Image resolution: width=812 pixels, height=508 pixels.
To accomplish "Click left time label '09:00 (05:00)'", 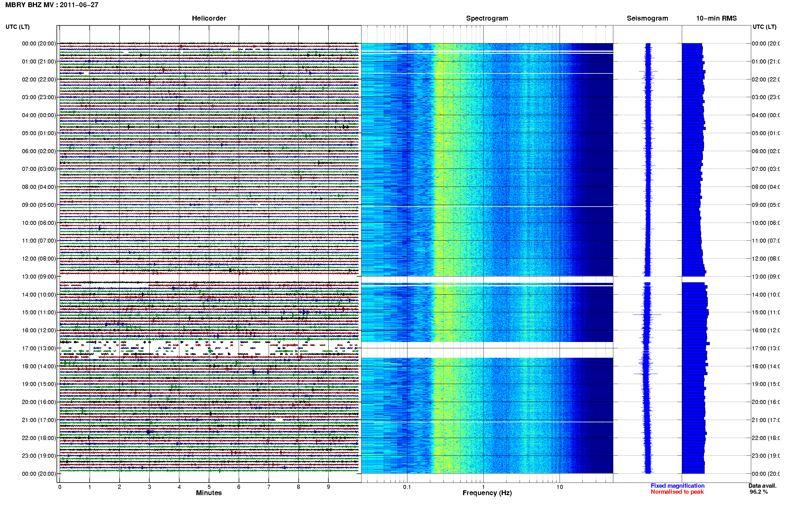I will click(39, 205).
